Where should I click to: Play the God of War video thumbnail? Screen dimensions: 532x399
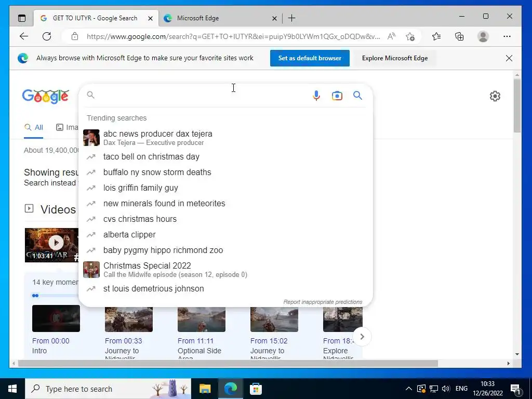51,245
